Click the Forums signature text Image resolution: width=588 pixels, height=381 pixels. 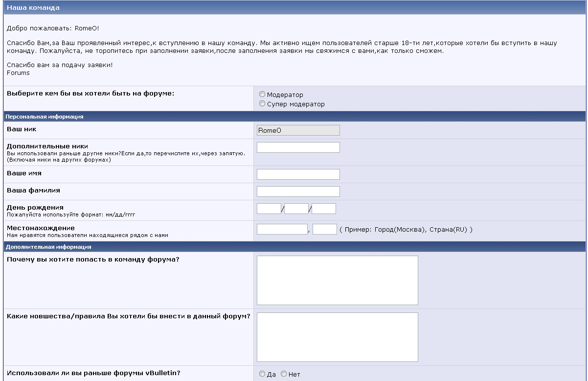pos(18,73)
